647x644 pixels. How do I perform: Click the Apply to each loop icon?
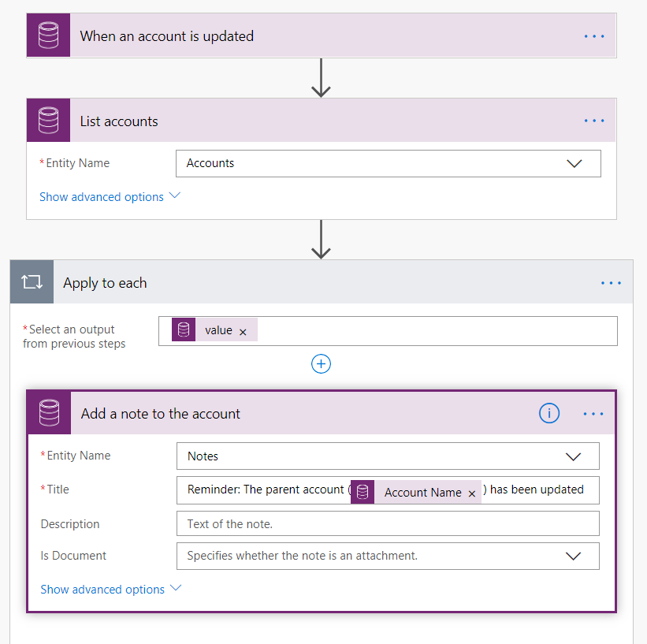[x=32, y=282]
